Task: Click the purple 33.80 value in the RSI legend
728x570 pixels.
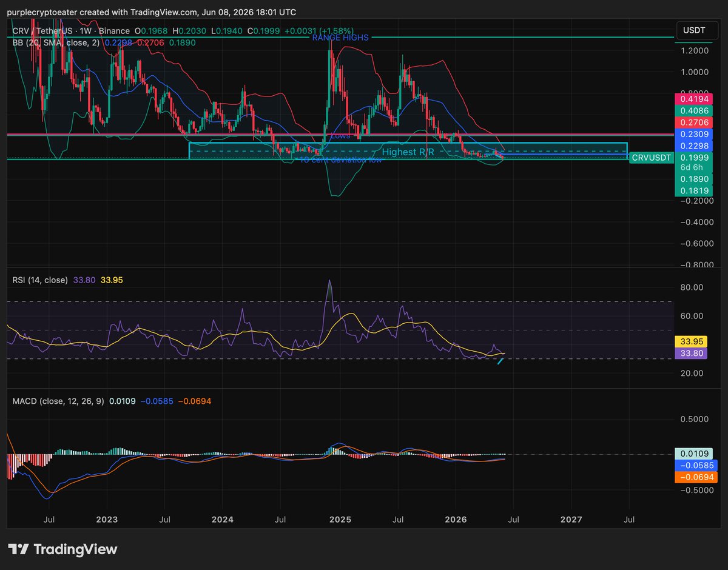Action: (x=84, y=280)
